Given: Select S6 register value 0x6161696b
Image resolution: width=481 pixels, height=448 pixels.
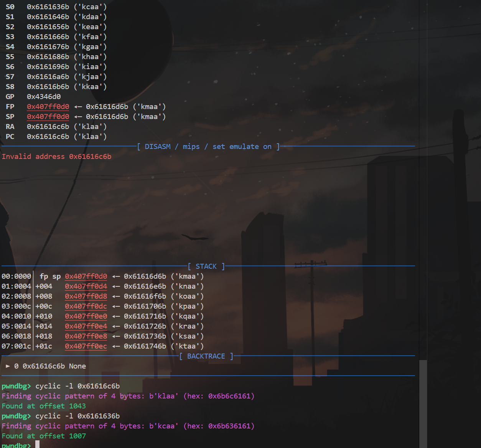Looking at the screenshot, I should 48,67.
